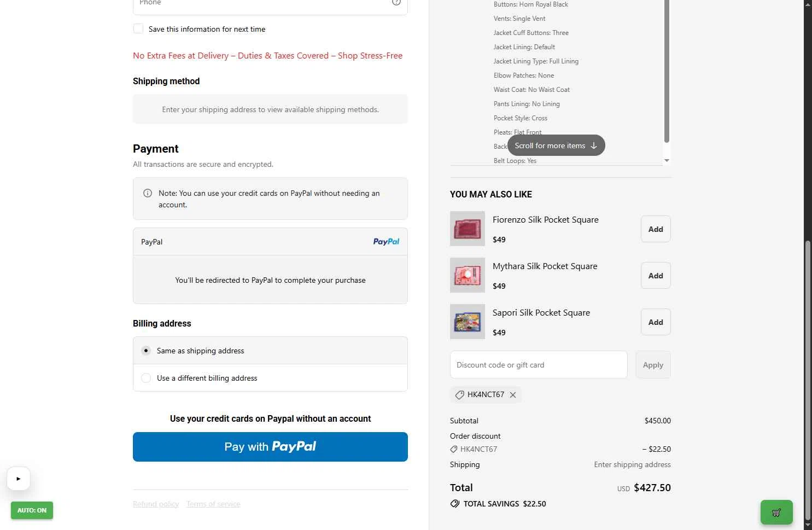Click Waist Coat: No Waist Coat text
This screenshot has width=812, height=530.
click(531, 90)
